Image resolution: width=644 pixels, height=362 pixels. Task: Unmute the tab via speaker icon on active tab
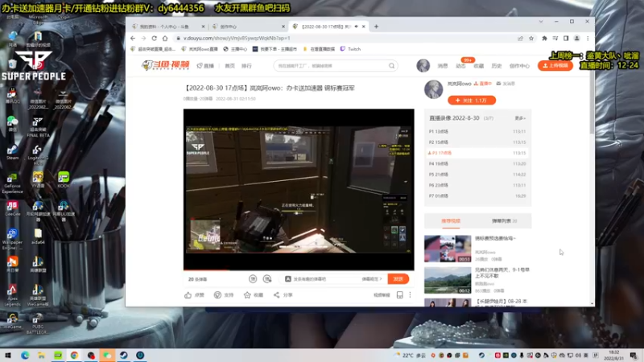coord(356,27)
